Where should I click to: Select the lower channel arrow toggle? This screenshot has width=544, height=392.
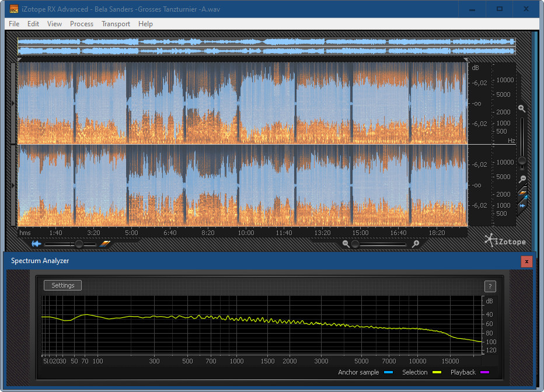coord(14,185)
